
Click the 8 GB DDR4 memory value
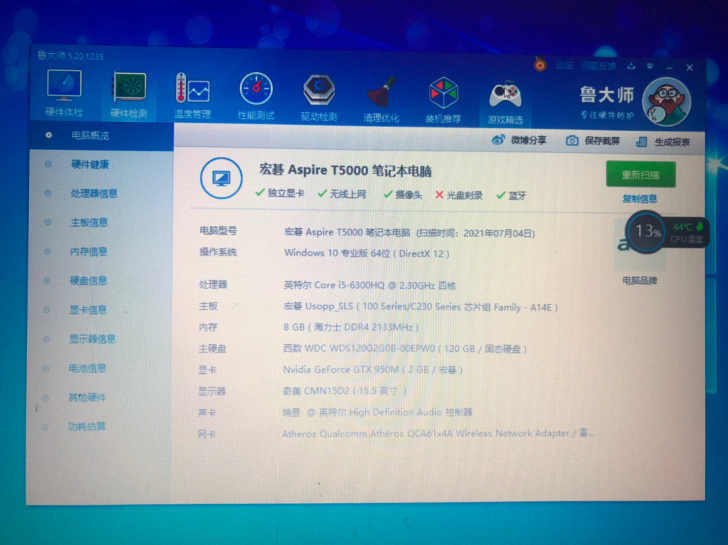(x=351, y=327)
